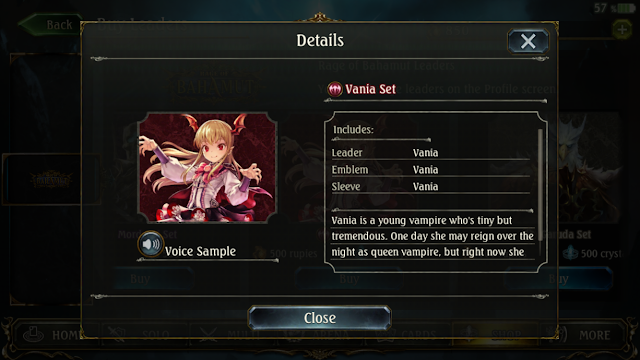Click the Vania Set title text
640x360 pixels.
coord(370,89)
